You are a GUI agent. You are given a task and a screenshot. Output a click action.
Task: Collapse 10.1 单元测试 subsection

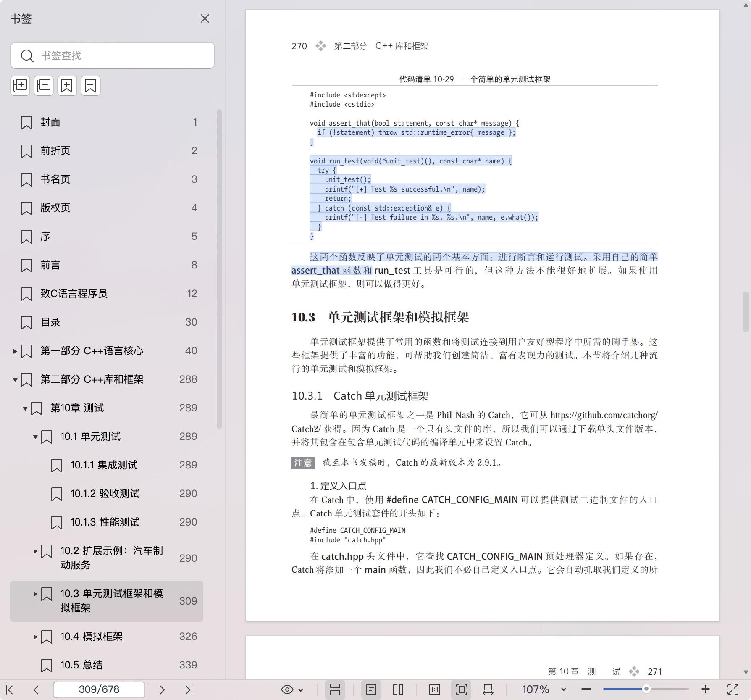[x=35, y=437]
